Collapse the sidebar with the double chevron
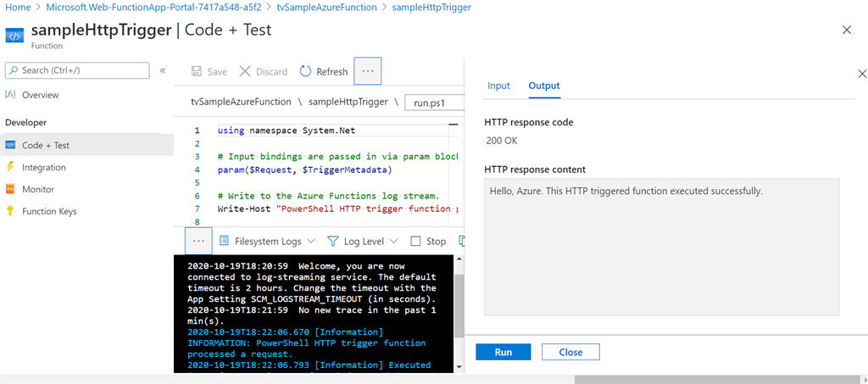This screenshot has width=868, height=384. coord(163,71)
